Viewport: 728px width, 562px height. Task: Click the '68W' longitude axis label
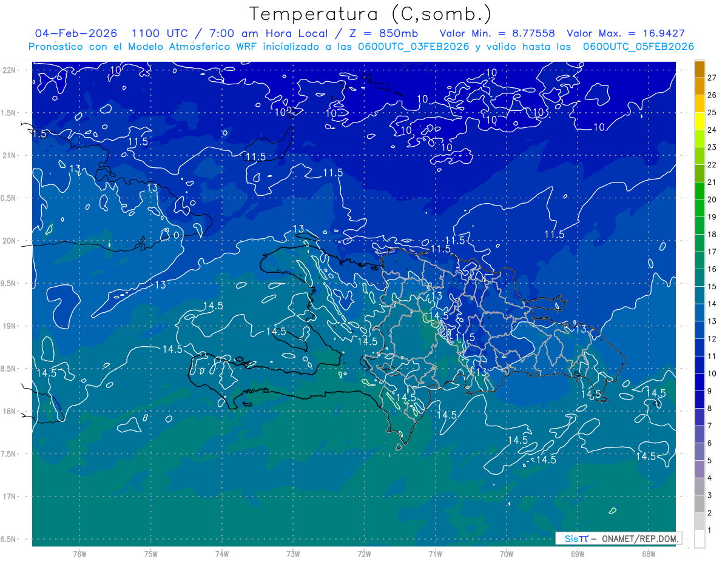click(x=649, y=554)
